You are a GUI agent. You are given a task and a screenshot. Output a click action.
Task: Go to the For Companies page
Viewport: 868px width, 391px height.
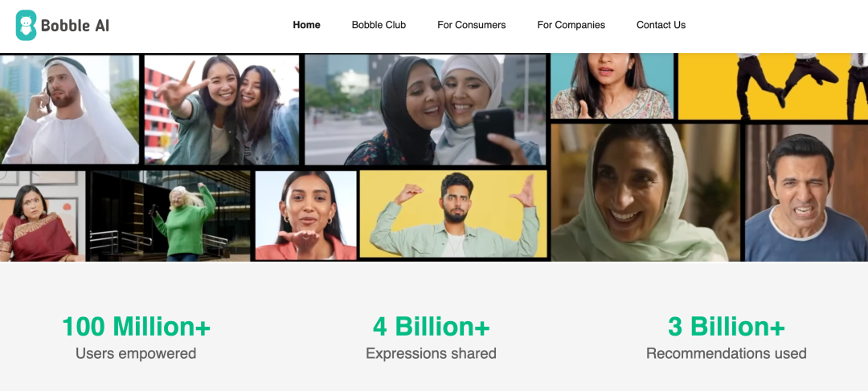pyautogui.click(x=571, y=25)
